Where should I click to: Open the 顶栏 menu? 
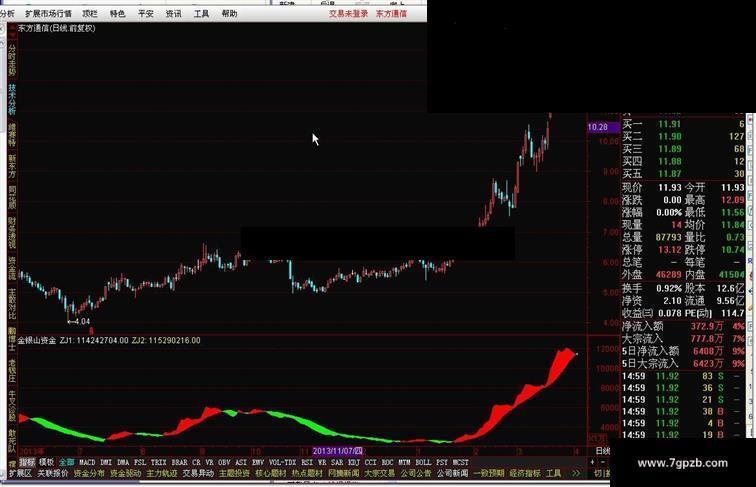click(x=90, y=14)
